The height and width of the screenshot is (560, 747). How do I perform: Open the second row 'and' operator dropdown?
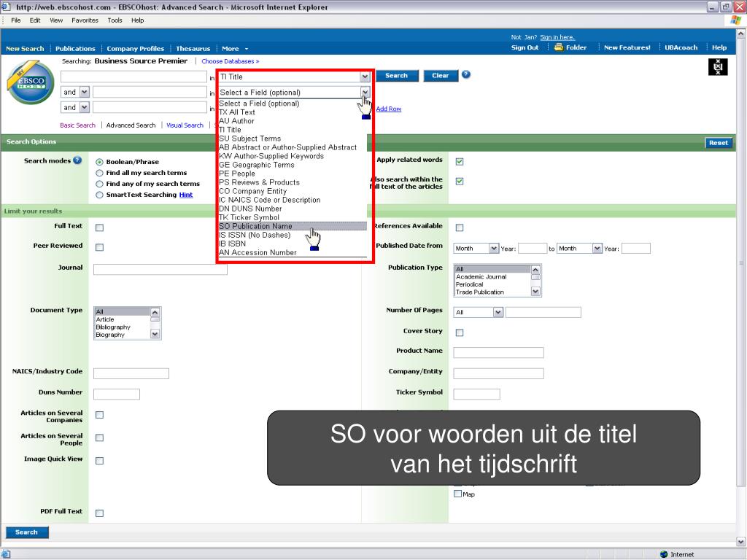pyautogui.click(x=85, y=92)
